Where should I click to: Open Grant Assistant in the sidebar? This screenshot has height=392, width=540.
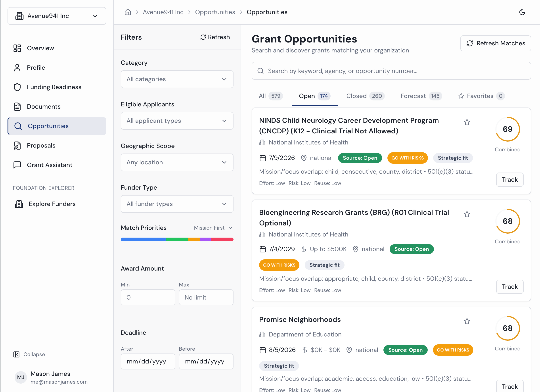pyautogui.click(x=57, y=165)
